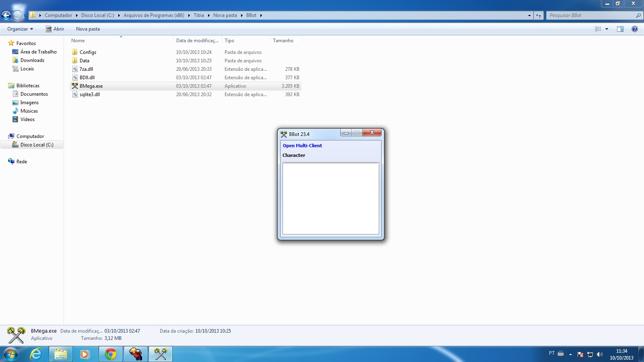The image size is (644, 362).
Task: Show hidden system tray icons
Action: [570, 354]
